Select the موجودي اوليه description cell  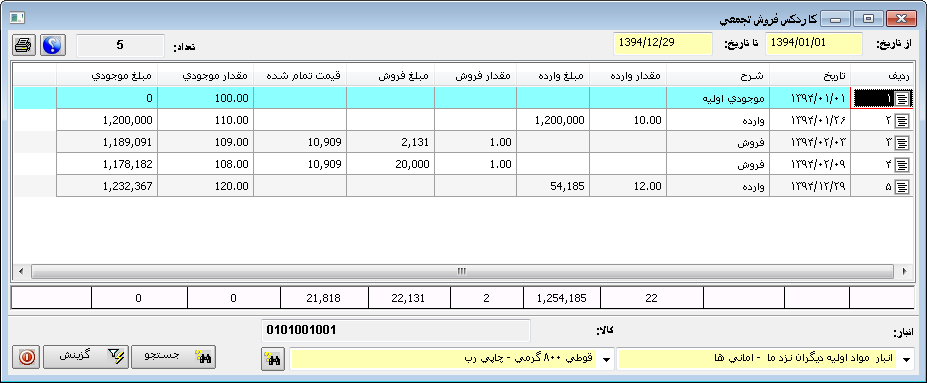coord(718,99)
